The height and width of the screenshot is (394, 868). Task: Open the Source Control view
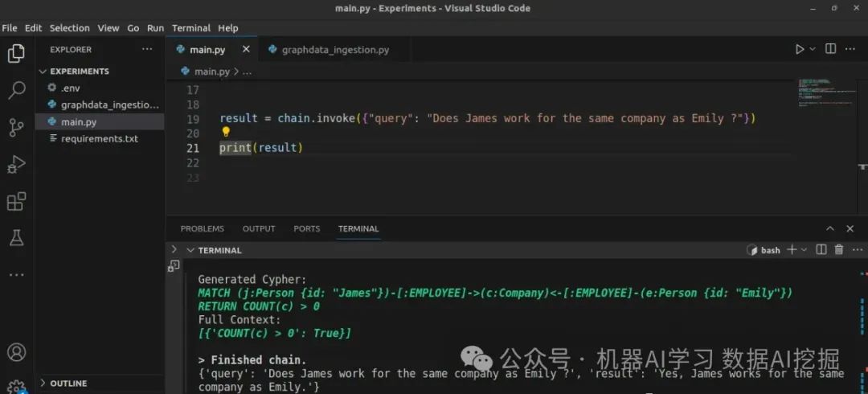tap(16, 128)
